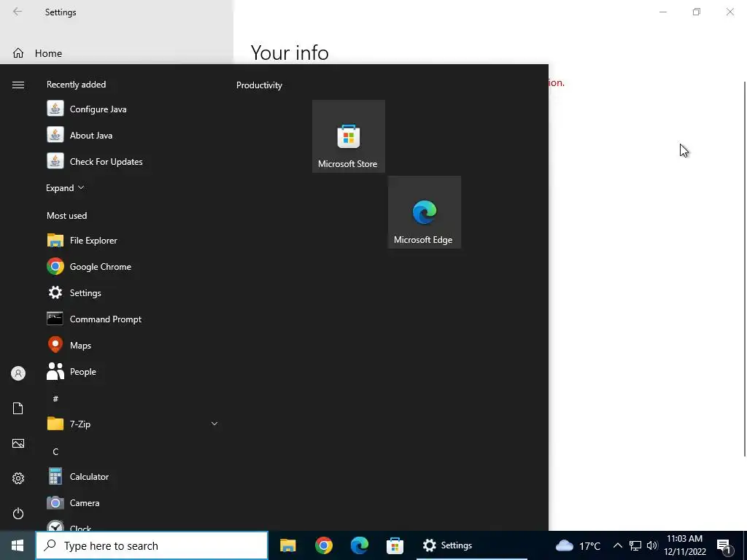Open the 7-Zip folder entry
The width and height of the screenshot is (747, 560).
point(133,424)
